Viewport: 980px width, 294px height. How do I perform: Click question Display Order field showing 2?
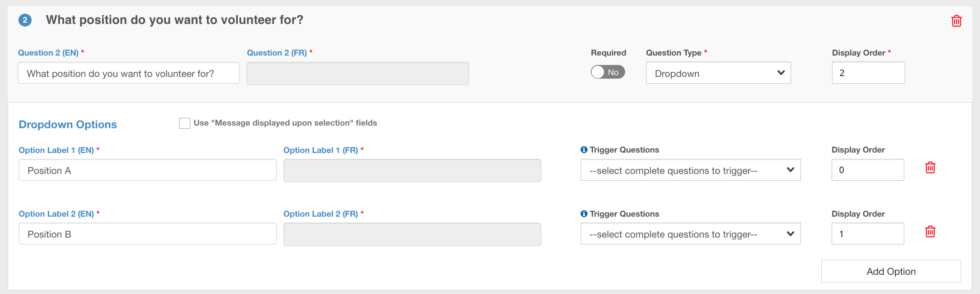tap(868, 73)
